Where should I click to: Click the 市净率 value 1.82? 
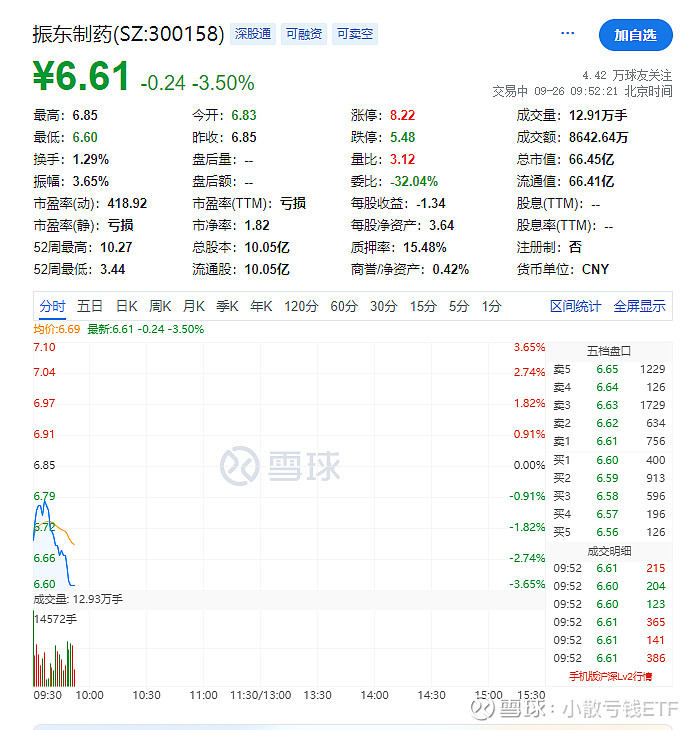[257, 225]
